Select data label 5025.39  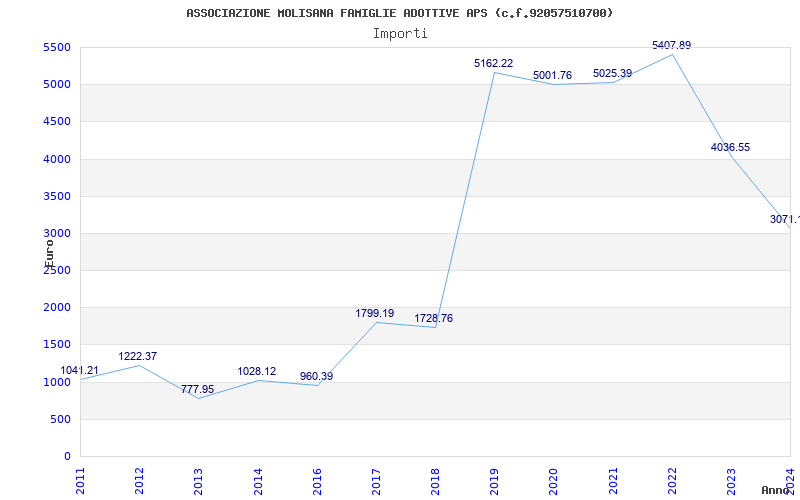tap(612, 74)
